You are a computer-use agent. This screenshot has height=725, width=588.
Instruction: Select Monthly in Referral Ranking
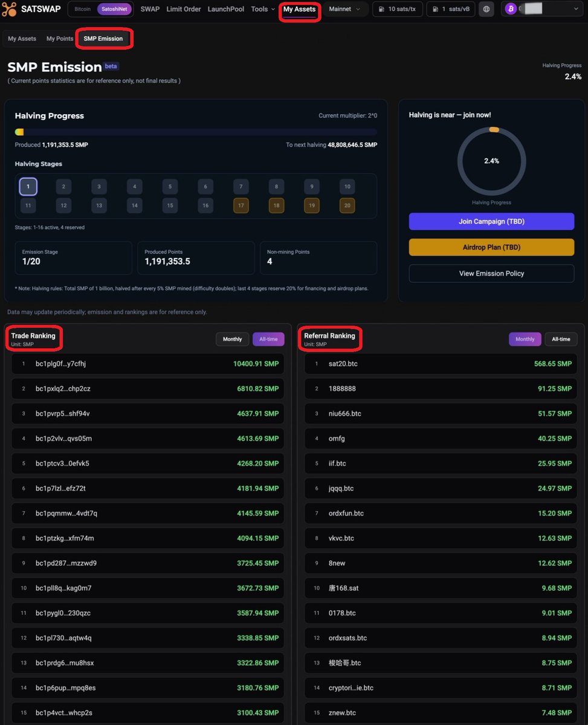[x=525, y=339]
